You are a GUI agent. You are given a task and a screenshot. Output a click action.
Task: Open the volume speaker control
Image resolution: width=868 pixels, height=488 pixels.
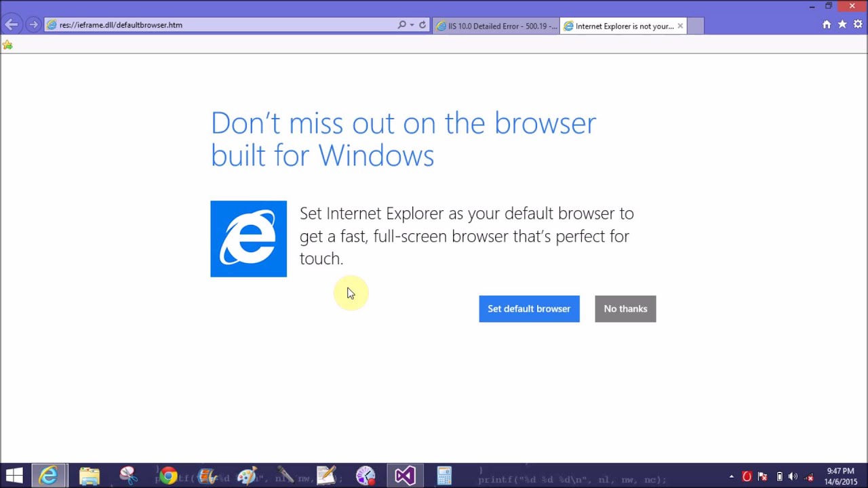pyautogui.click(x=793, y=476)
